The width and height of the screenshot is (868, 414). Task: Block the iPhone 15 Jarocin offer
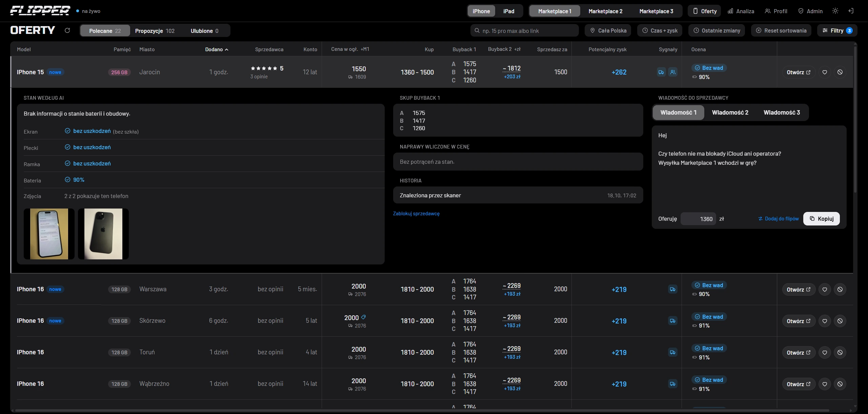[x=840, y=72]
